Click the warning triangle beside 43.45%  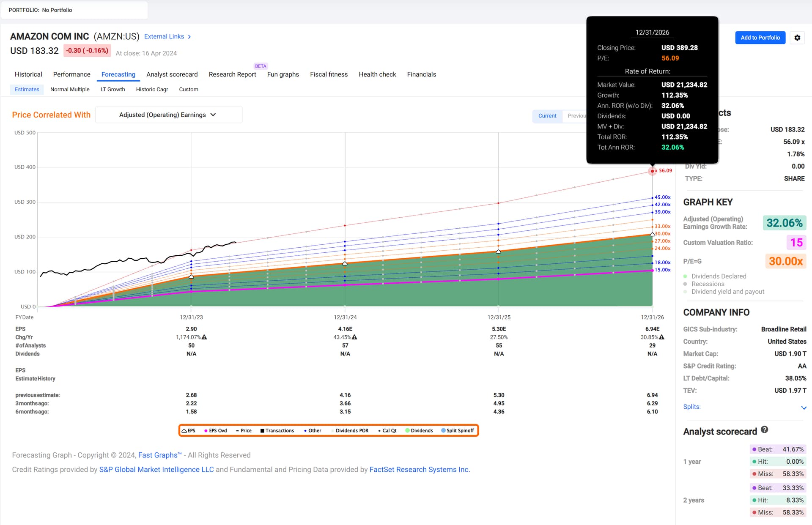pyautogui.click(x=354, y=337)
